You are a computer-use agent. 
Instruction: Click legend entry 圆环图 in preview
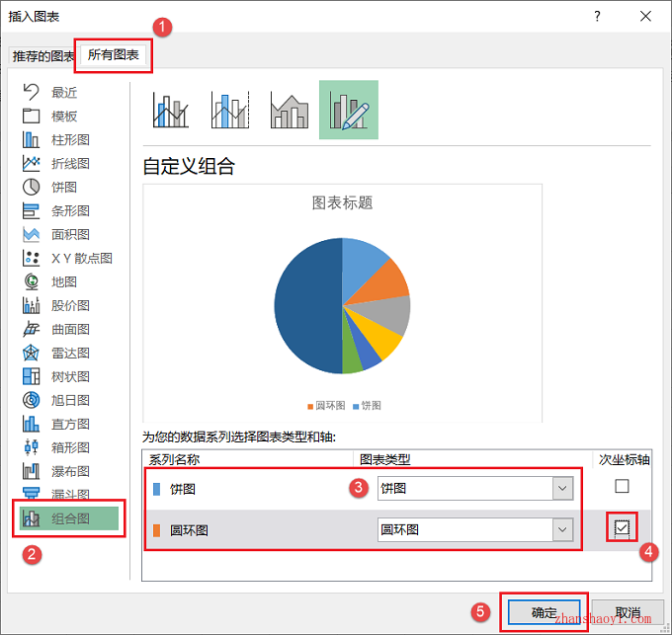[326, 406]
